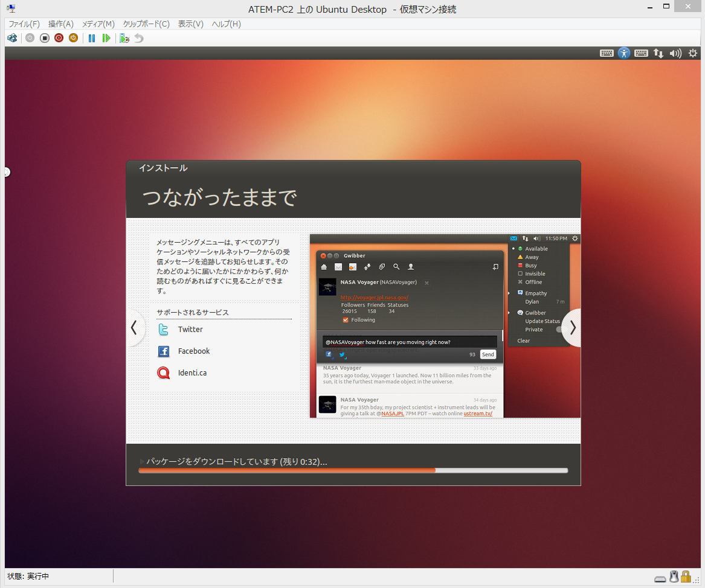Pause the virtual machine

pyautogui.click(x=92, y=38)
